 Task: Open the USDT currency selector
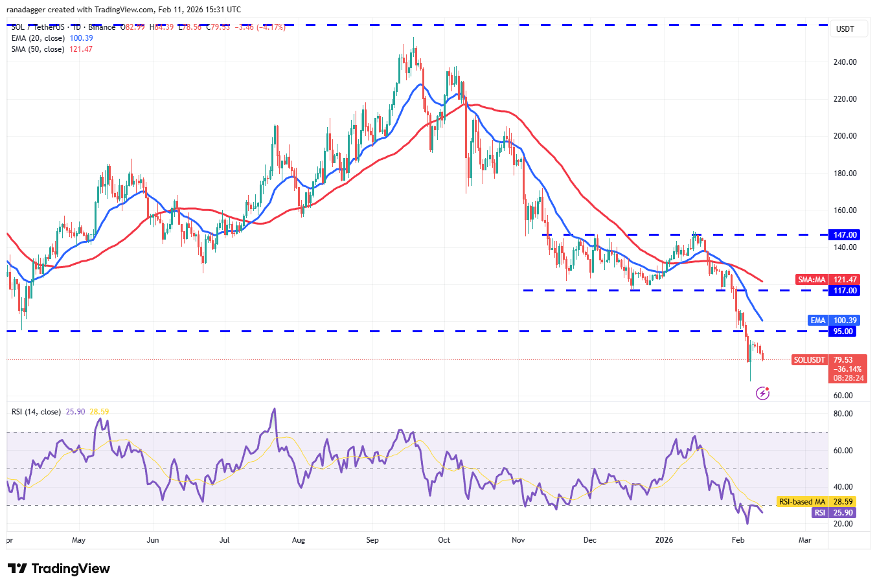pyautogui.click(x=845, y=29)
